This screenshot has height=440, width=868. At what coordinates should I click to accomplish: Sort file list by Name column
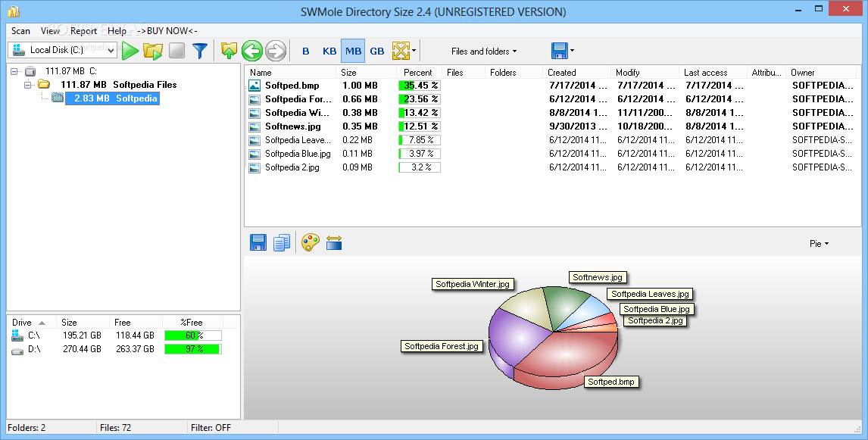[x=291, y=73]
